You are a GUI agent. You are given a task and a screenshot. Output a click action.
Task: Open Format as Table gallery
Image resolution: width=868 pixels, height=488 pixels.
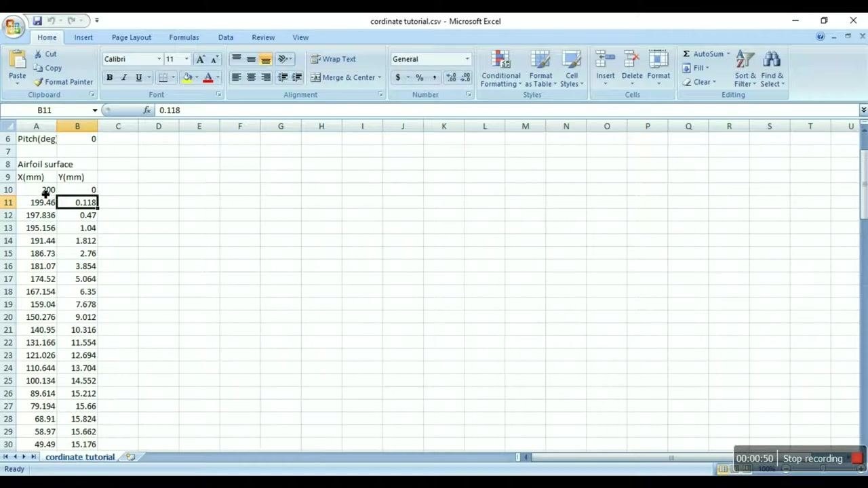(x=540, y=68)
